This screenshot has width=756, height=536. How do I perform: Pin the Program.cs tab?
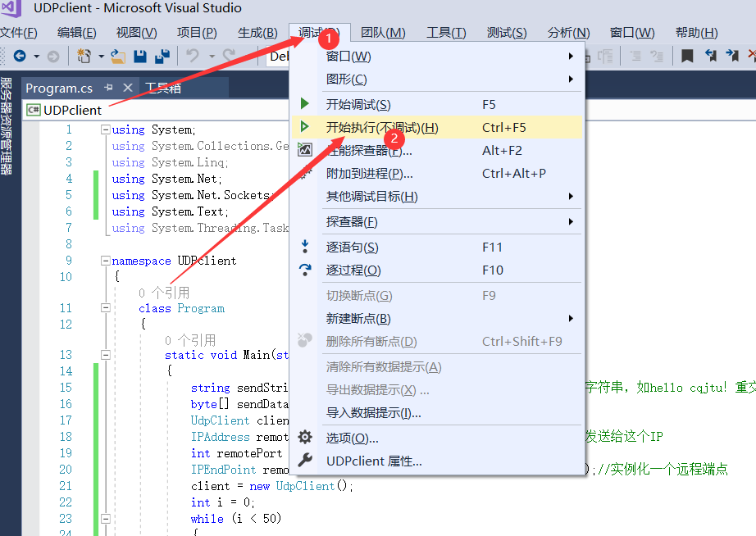coord(108,88)
